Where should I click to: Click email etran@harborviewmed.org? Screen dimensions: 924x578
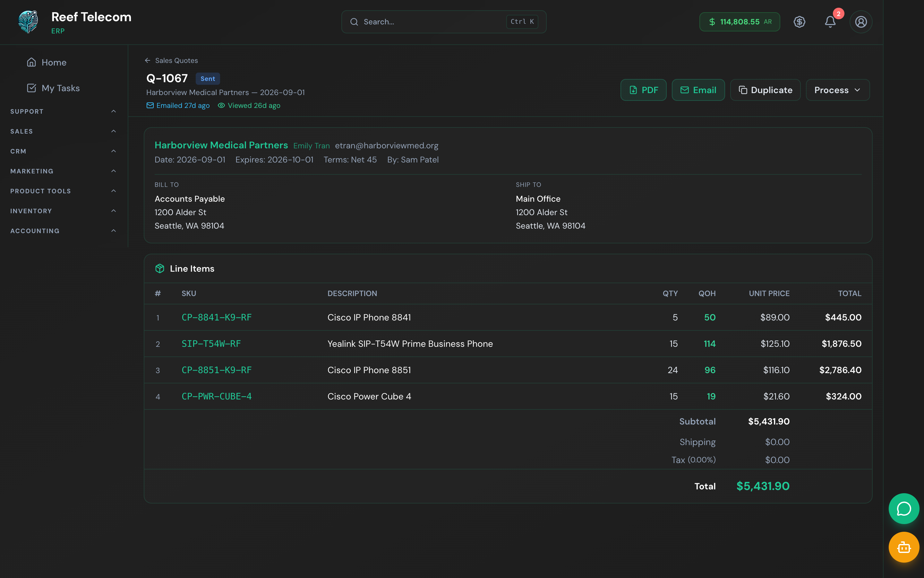(x=386, y=146)
